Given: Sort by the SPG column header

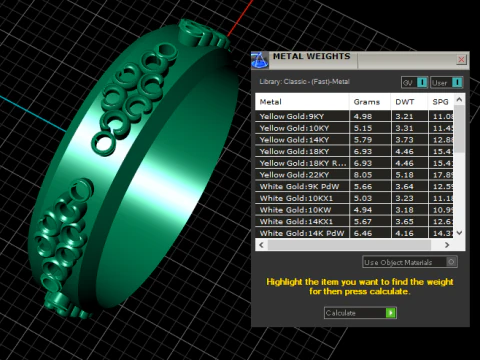Looking at the screenshot, I should pyautogui.click(x=441, y=102).
